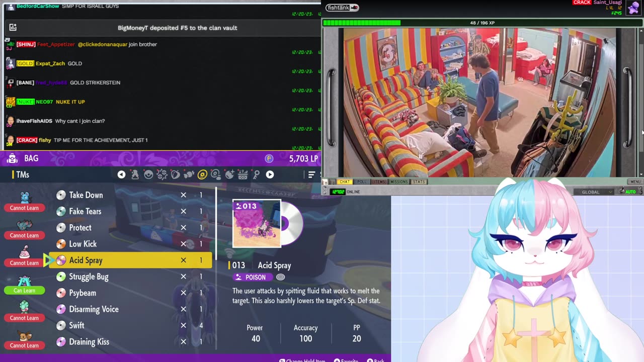
Task: Select the Low Kick TM
Action: 131,244
